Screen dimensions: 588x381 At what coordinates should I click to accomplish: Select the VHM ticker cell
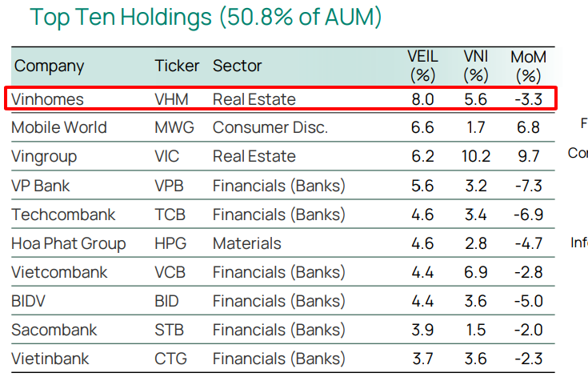(x=172, y=99)
